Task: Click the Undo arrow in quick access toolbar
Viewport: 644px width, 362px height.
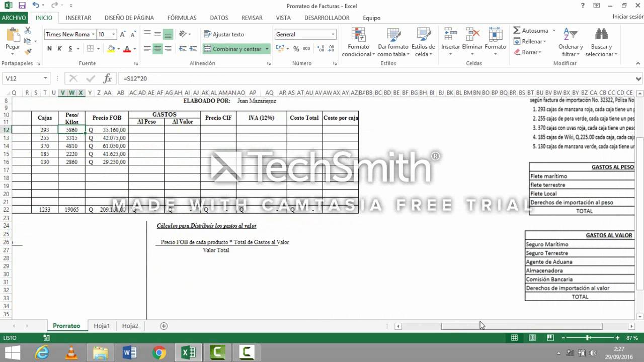Action: point(36,6)
